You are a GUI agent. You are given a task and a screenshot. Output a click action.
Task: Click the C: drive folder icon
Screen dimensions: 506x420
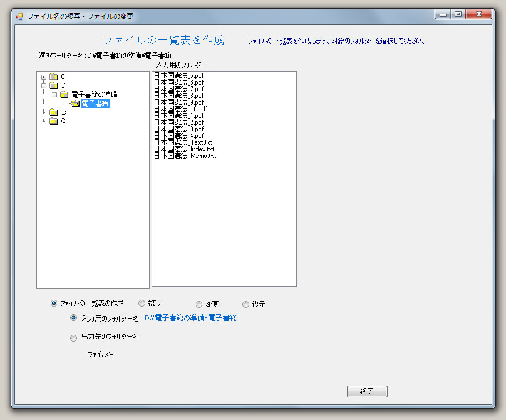point(53,76)
